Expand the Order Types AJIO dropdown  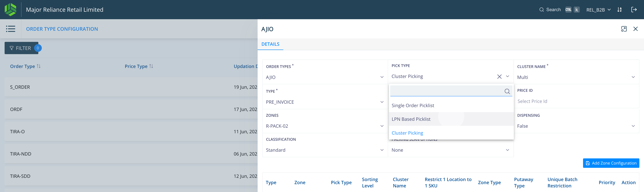pyautogui.click(x=382, y=77)
